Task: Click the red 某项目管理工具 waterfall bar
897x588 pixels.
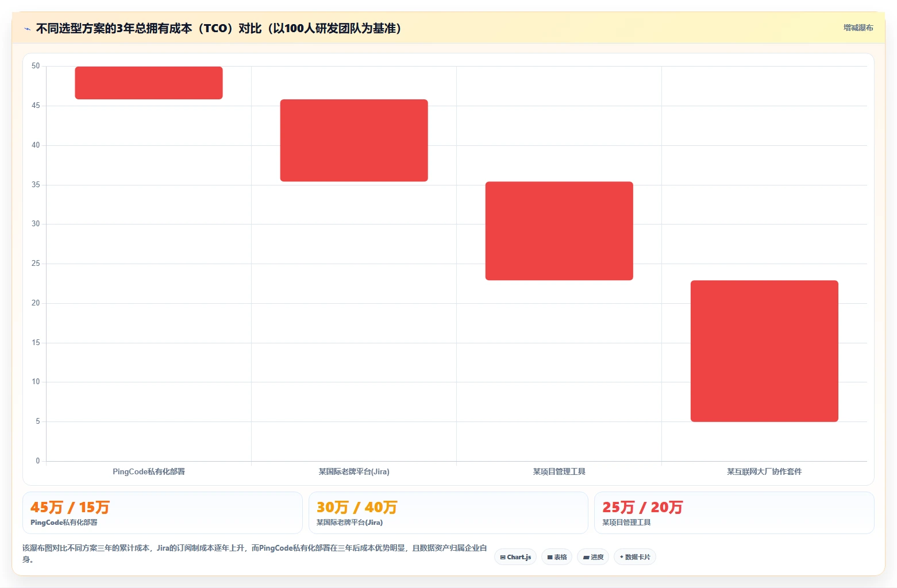Action: coord(559,231)
